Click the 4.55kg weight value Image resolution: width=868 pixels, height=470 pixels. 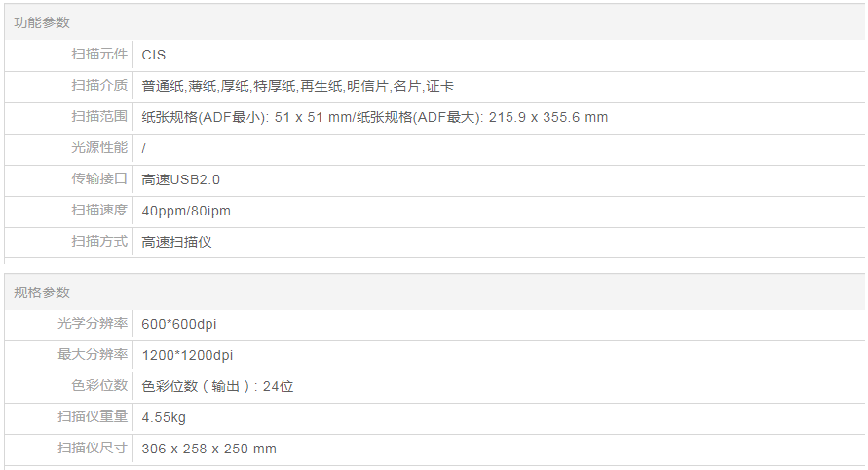click(x=164, y=417)
